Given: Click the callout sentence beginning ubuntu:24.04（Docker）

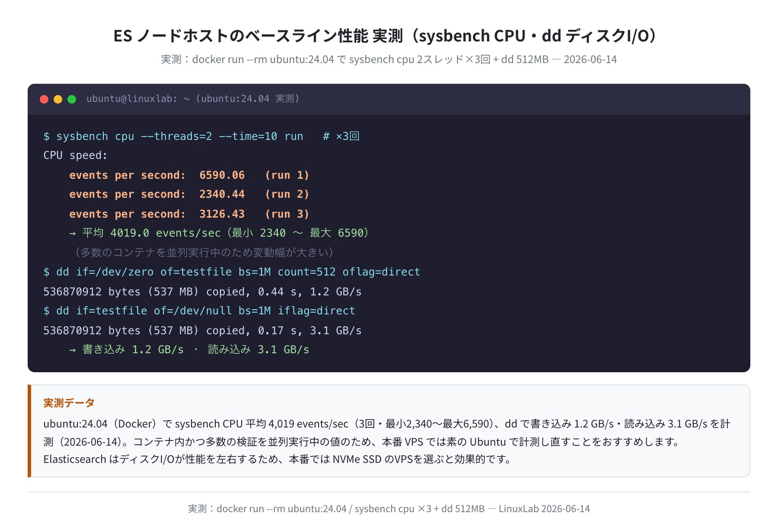Looking at the screenshot, I should click(387, 433).
